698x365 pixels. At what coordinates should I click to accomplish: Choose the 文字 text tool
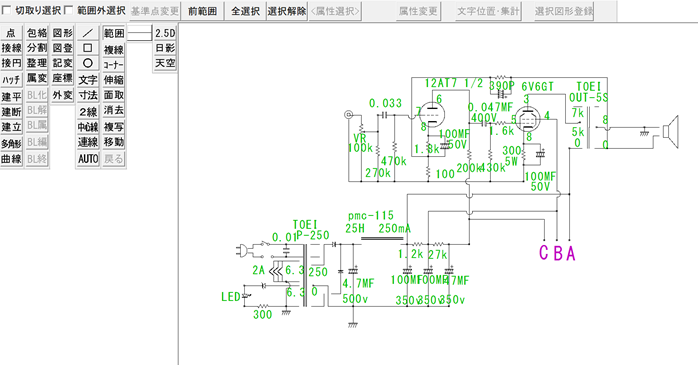pos(88,80)
